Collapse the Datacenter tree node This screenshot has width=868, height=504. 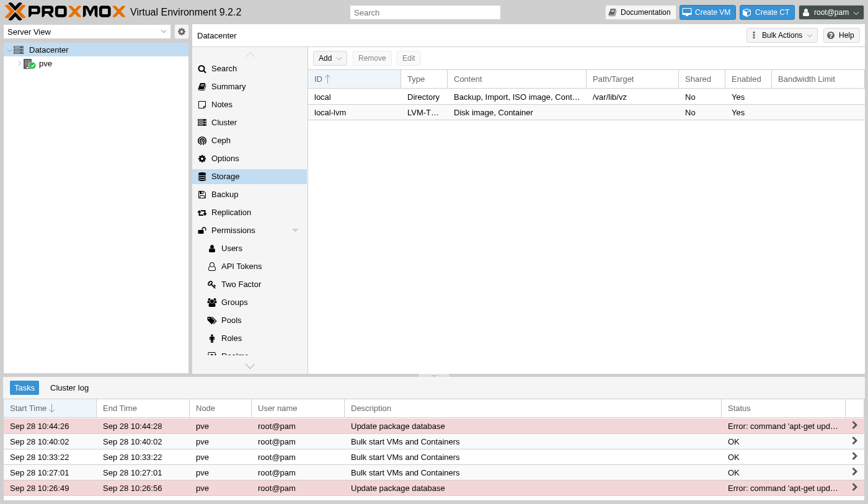(x=9, y=50)
